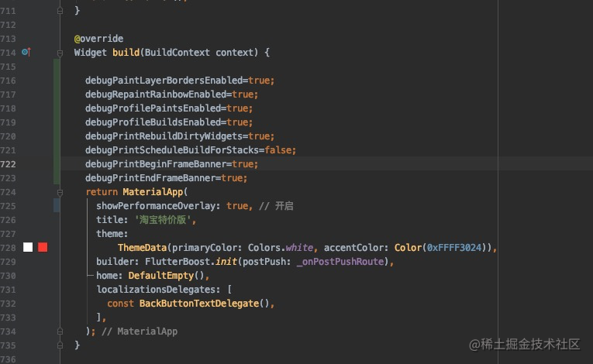593x364 pixels.
Task: Click the '淘宝特价版' title string
Action: pos(163,220)
